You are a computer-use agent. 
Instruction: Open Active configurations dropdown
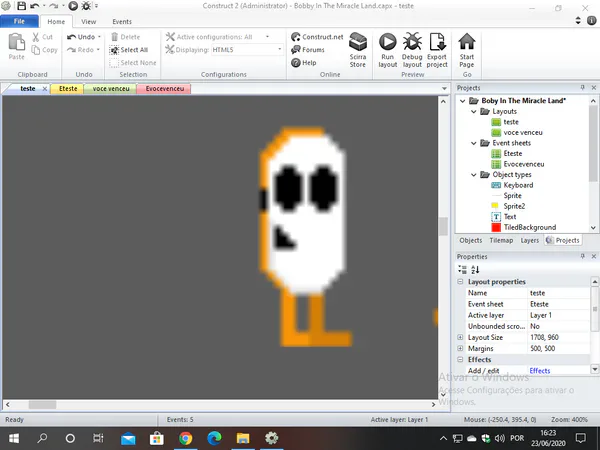click(267, 37)
